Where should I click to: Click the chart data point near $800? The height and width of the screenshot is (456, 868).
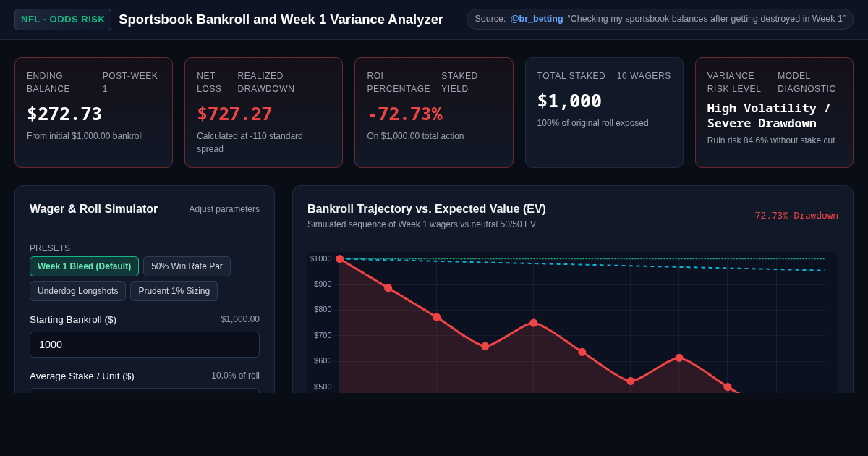437,317
